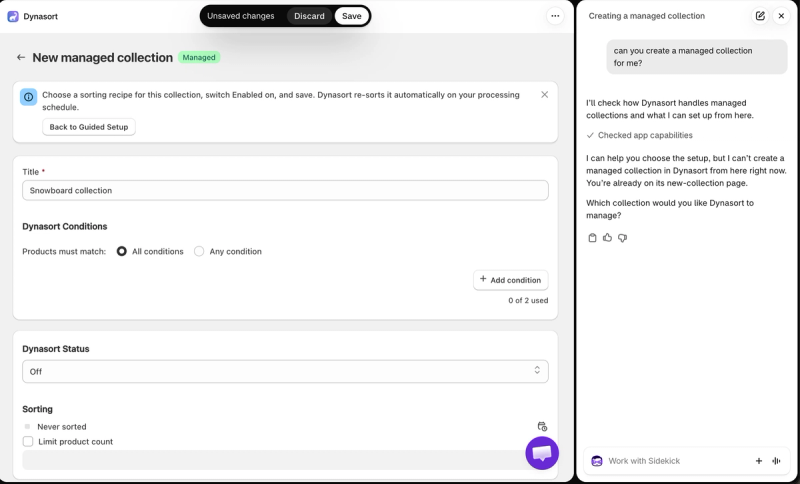The image size is (800, 484).
Task: Click the user message bubble in Sidekick
Action: [697, 57]
